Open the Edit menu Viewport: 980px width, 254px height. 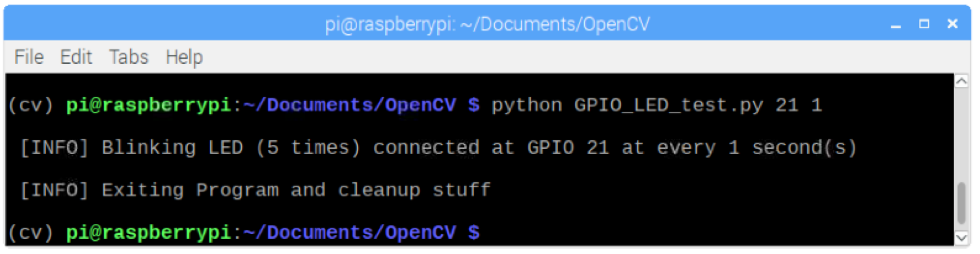(x=76, y=57)
